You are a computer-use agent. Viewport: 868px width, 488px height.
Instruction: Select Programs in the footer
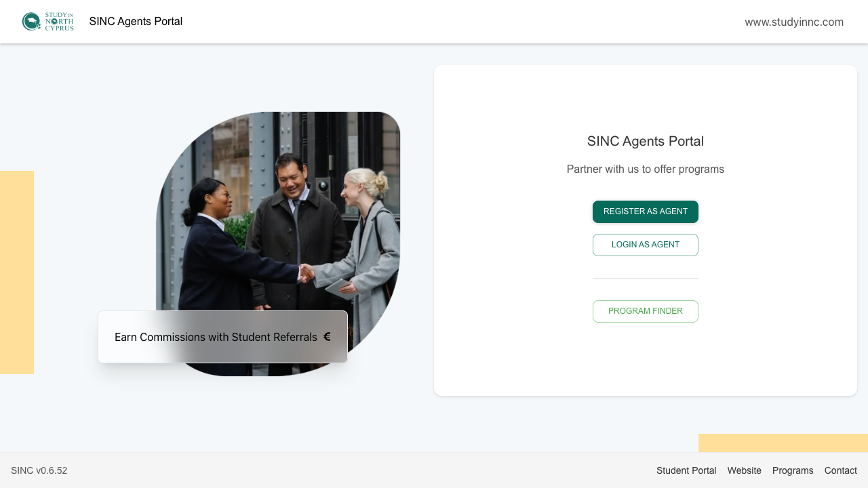[x=793, y=470]
